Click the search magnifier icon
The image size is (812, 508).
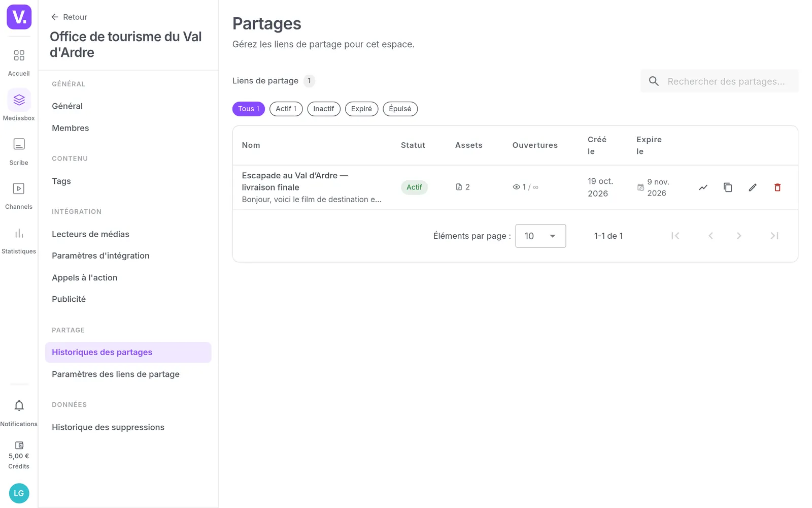click(654, 81)
